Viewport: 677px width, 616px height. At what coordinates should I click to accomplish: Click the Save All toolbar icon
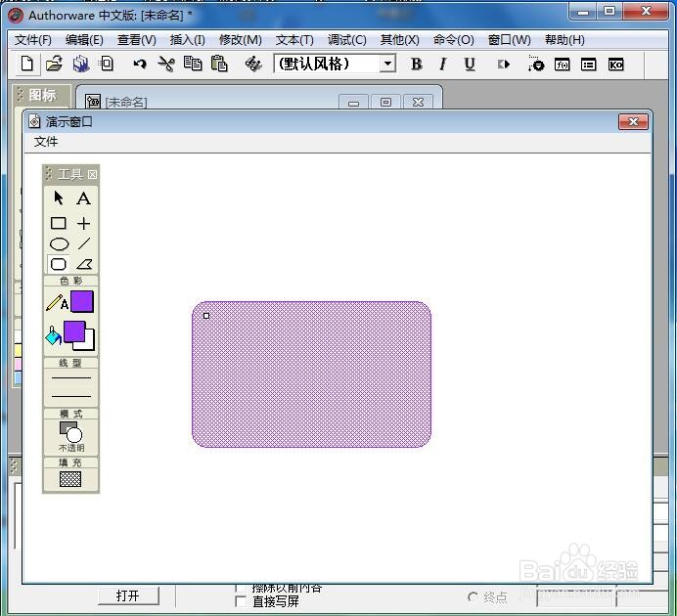coord(81,64)
